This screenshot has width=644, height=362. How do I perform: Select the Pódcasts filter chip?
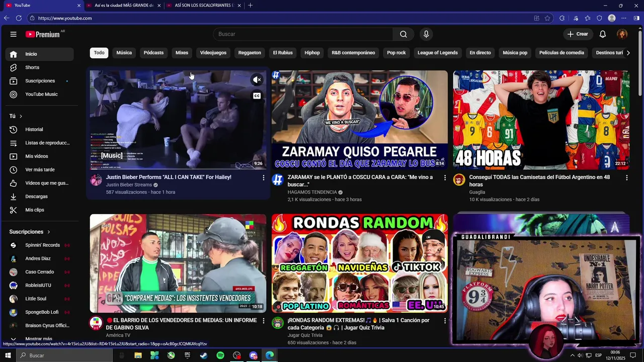tap(153, 53)
